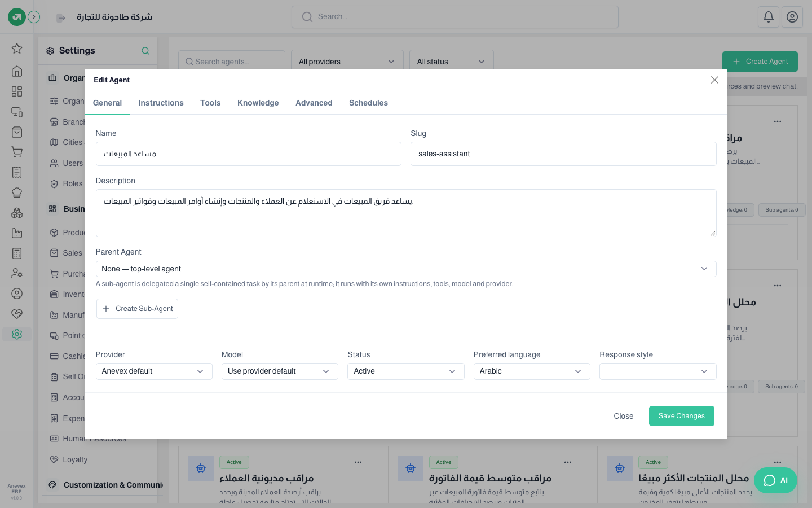Select the General tab
This screenshot has height=508, width=812.
[107, 103]
